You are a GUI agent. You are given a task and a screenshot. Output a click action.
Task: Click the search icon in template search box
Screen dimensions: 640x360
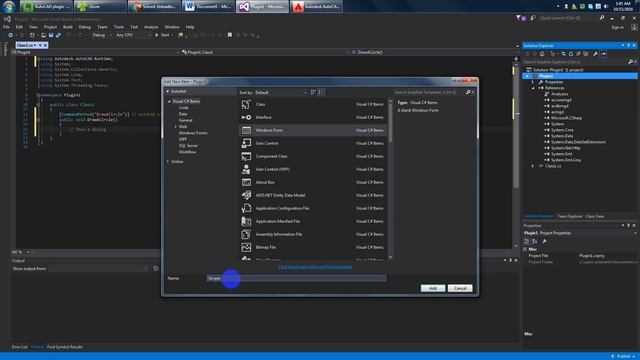tap(468, 92)
